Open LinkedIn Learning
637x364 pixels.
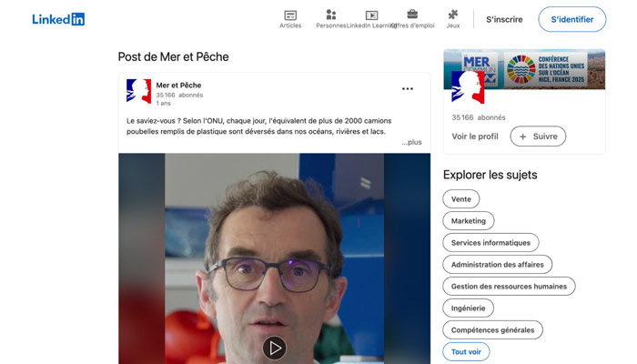tap(371, 19)
